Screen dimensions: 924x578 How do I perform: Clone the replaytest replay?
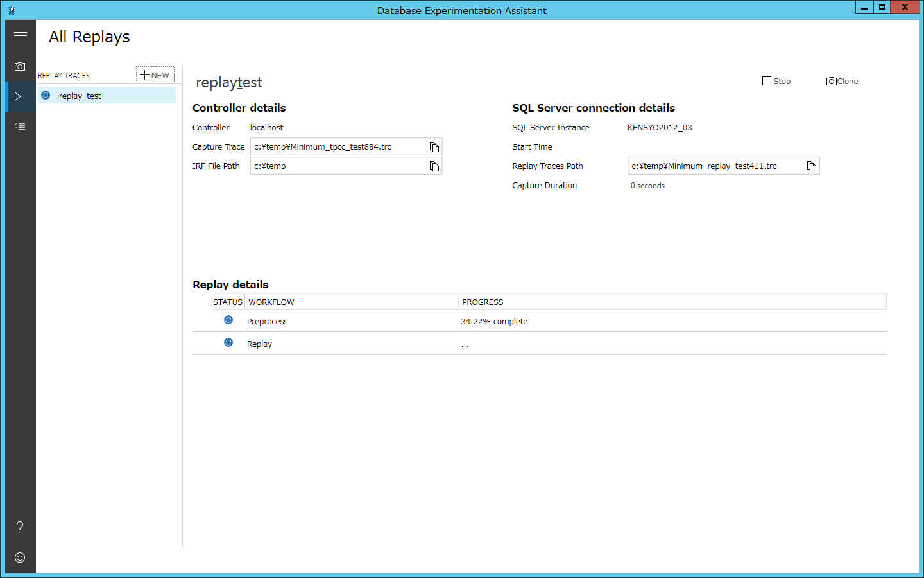pyautogui.click(x=843, y=81)
